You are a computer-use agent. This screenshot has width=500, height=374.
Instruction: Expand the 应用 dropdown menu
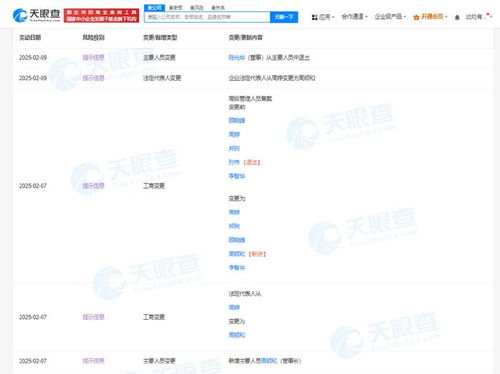(x=326, y=17)
